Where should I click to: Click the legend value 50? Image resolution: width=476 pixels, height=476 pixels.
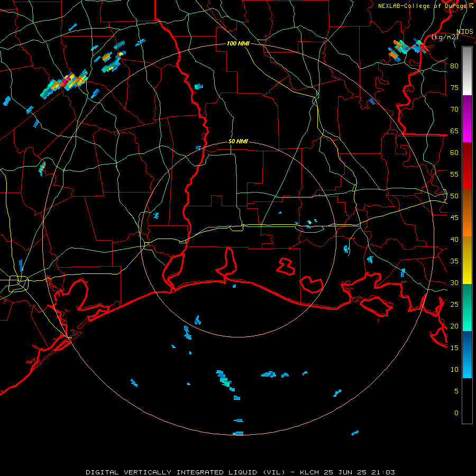[454, 196]
